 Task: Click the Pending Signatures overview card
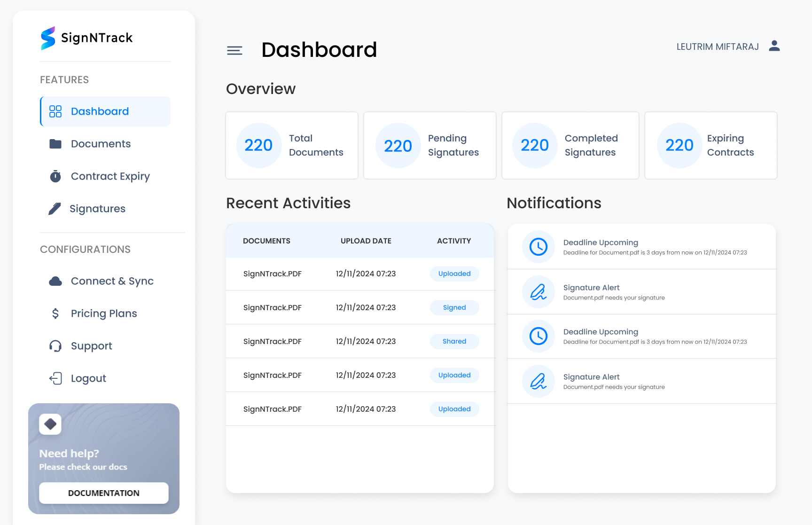pyautogui.click(x=429, y=145)
